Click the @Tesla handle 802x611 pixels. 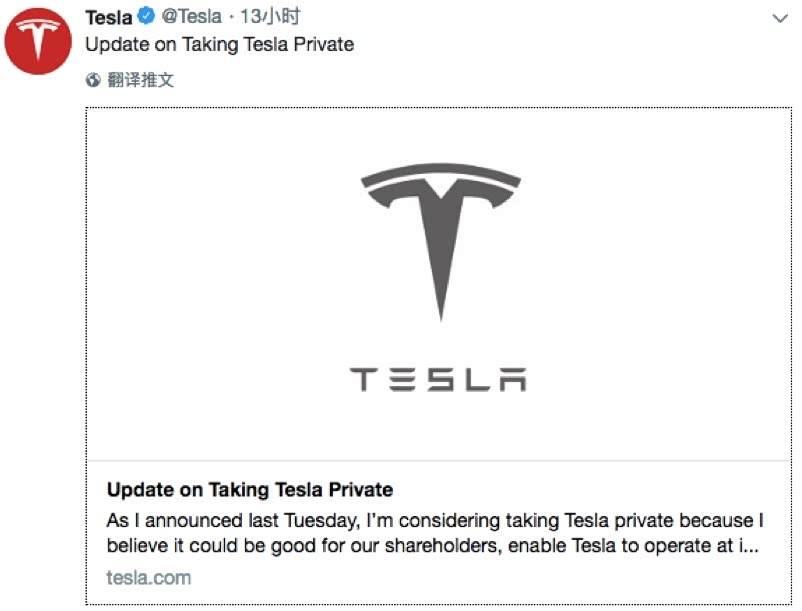coord(192,17)
